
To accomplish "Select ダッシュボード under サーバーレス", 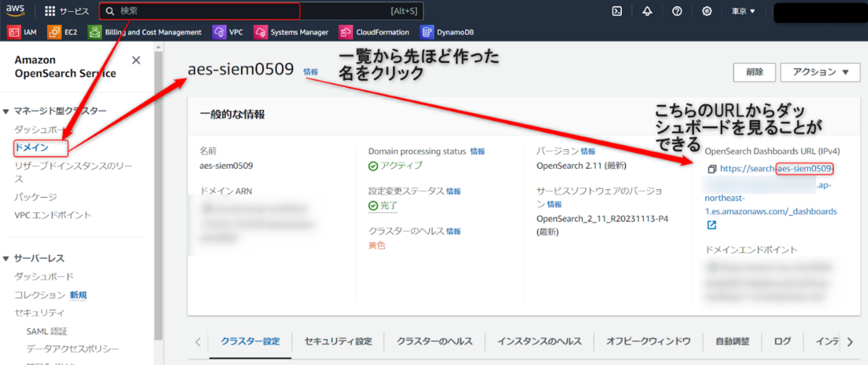I will click(44, 277).
